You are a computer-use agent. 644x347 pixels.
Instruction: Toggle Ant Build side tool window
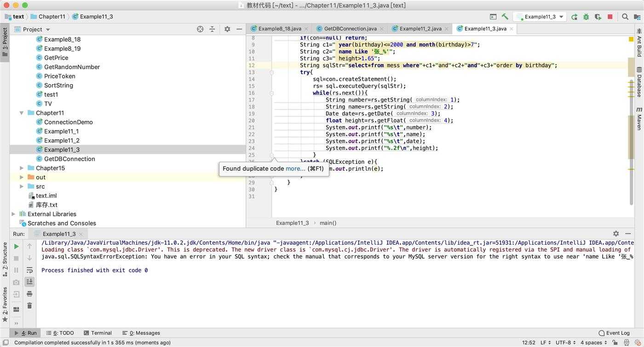tap(639, 42)
